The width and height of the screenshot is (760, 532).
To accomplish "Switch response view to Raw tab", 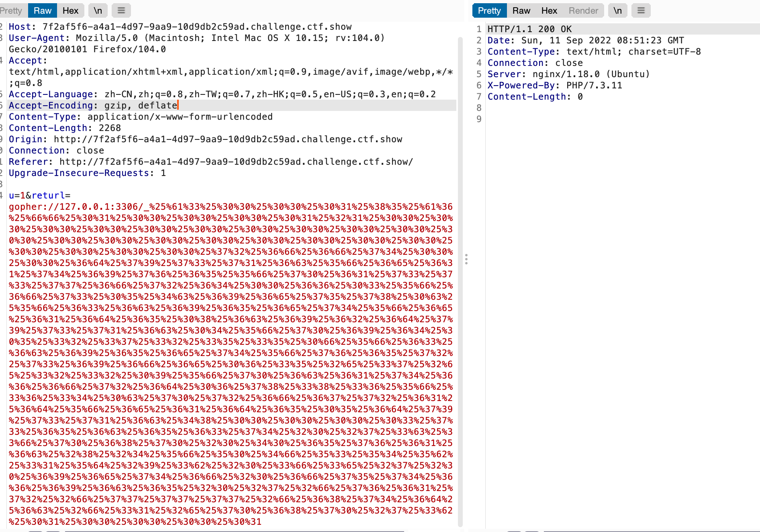I will pos(521,11).
